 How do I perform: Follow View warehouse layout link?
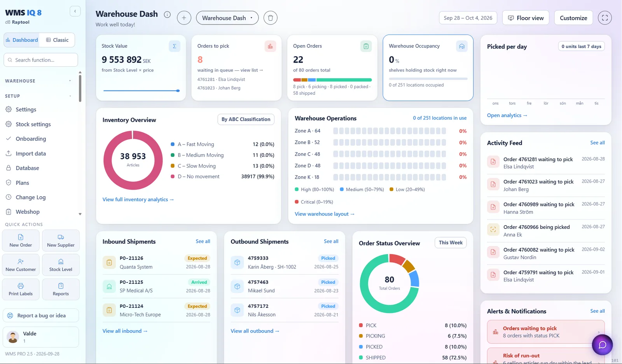pyautogui.click(x=325, y=214)
